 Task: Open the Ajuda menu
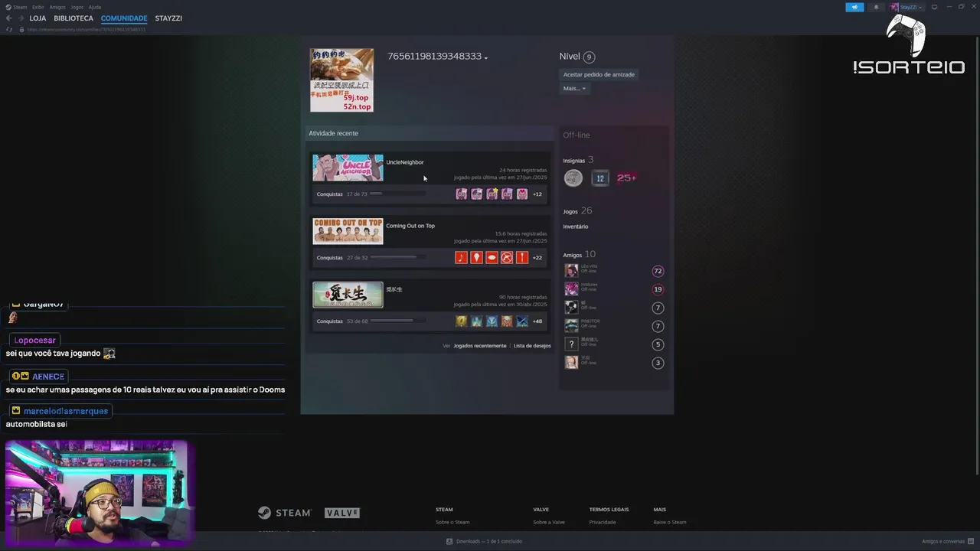click(95, 7)
